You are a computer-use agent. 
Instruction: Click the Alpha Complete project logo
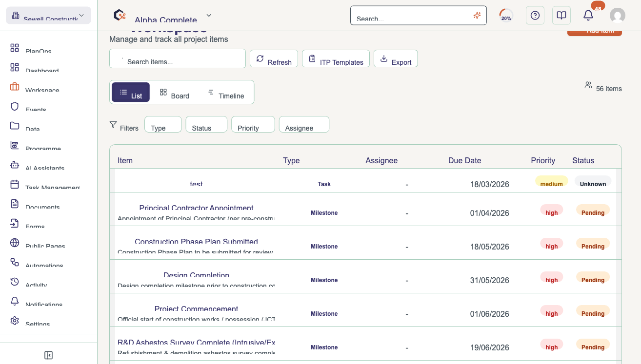coord(120,15)
